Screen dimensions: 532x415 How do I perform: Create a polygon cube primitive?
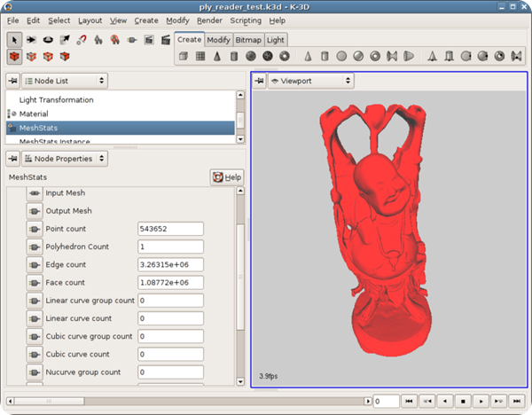pyautogui.click(x=184, y=56)
